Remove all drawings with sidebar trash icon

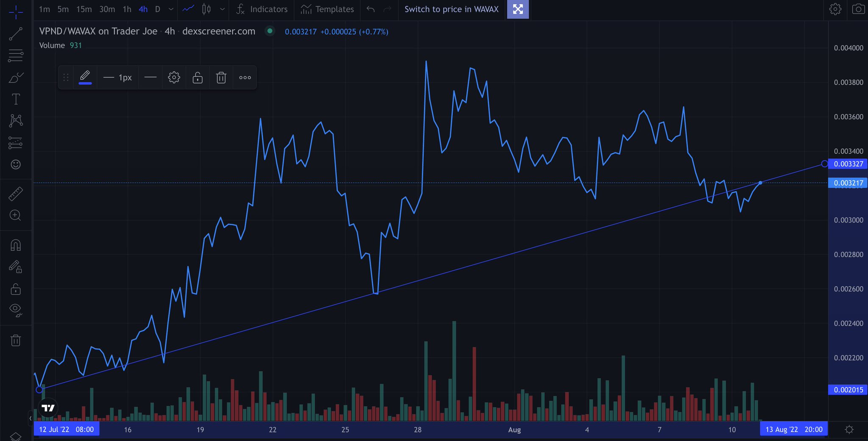16,340
